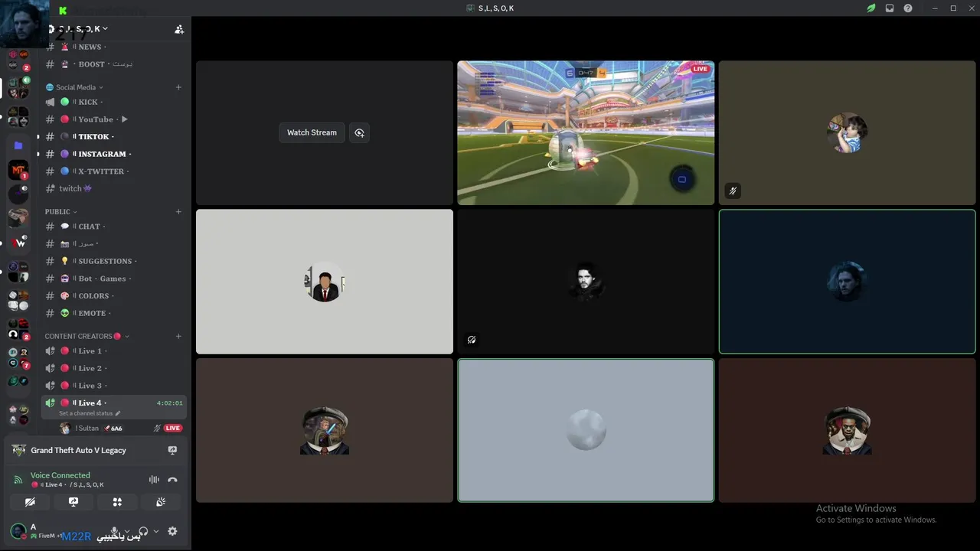The width and height of the screenshot is (980, 551).
Task: Open output device options arrow beside headphones
Action: [156, 531]
